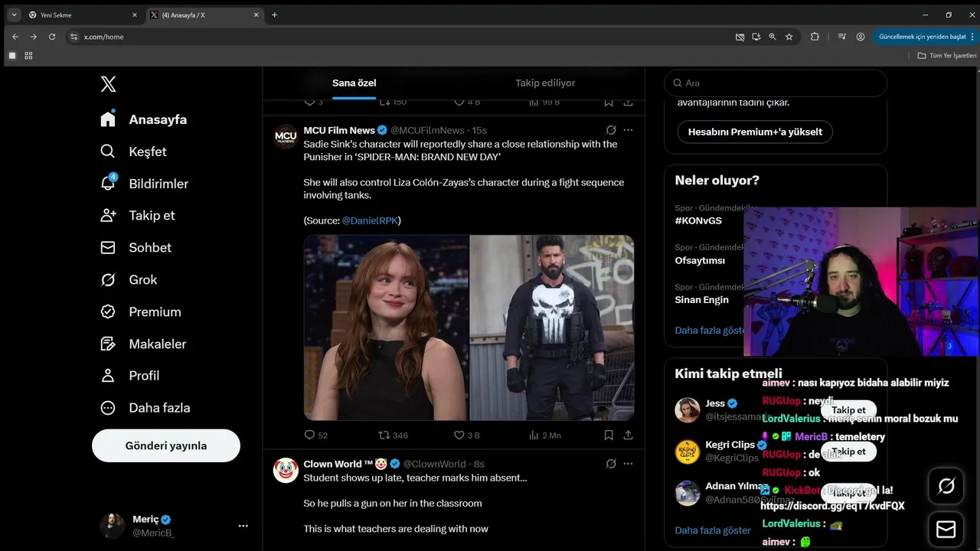The width and height of the screenshot is (980, 551).
Task: Open Anasayfa in the left sidebar
Action: [x=144, y=119]
